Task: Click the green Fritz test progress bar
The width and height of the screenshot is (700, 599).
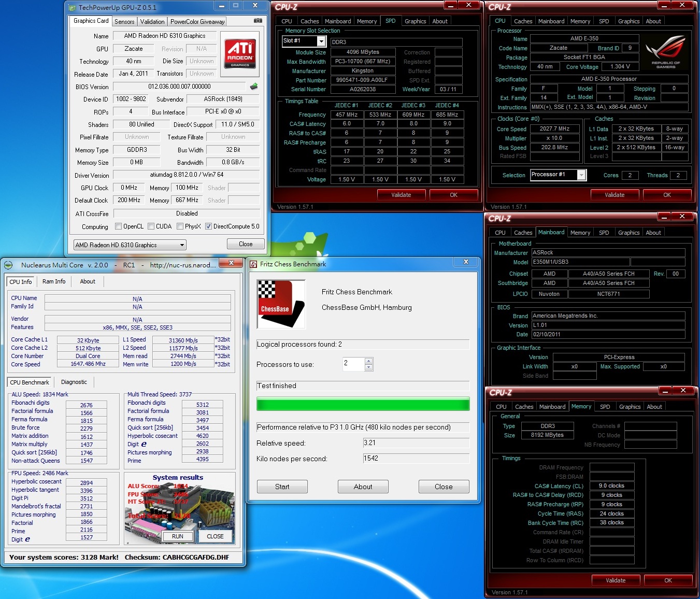Action: 363,404
